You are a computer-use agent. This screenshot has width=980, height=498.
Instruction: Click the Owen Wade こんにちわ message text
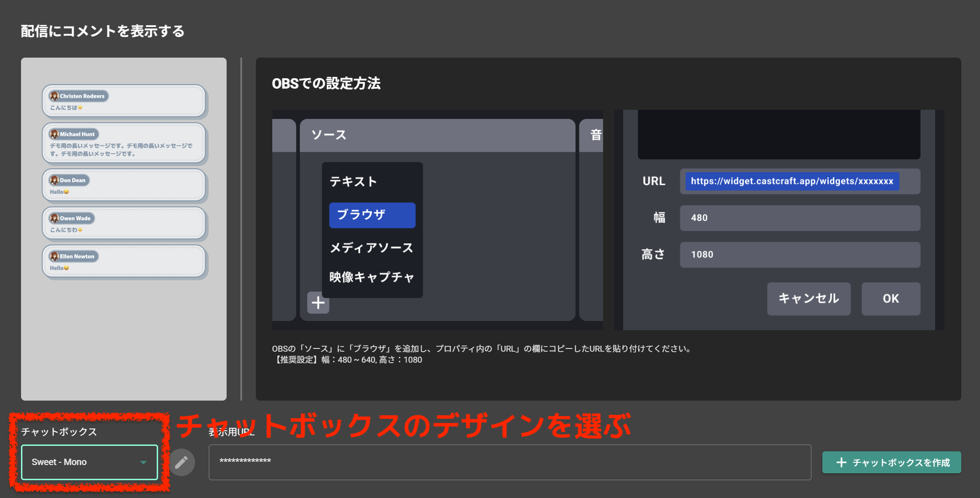pos(66,230)
